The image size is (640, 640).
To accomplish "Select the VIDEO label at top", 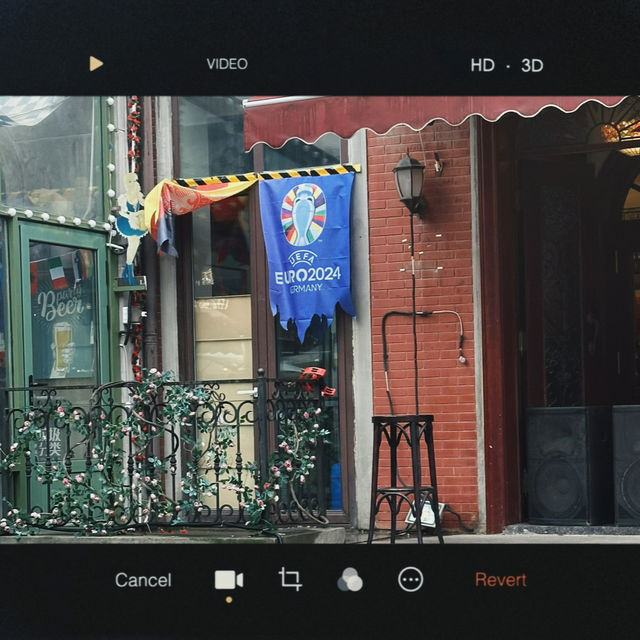I will point(227,64).
